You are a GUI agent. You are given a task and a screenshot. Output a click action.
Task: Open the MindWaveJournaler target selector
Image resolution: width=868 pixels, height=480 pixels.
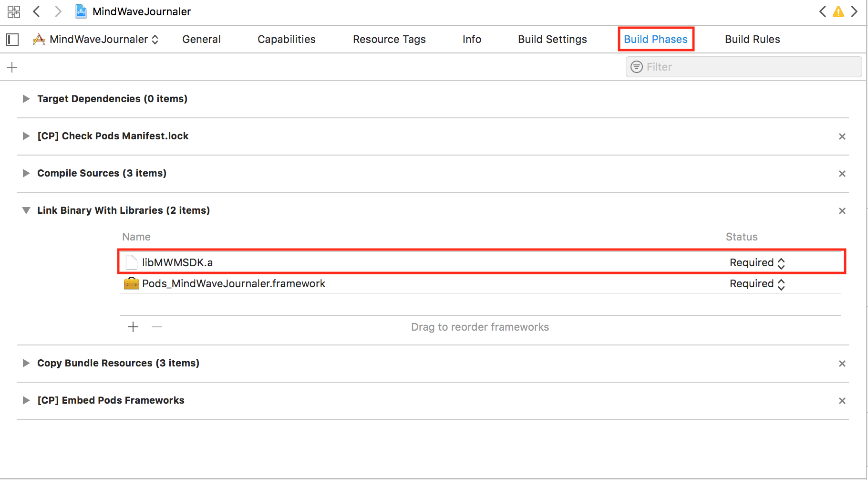click(96, 40)
